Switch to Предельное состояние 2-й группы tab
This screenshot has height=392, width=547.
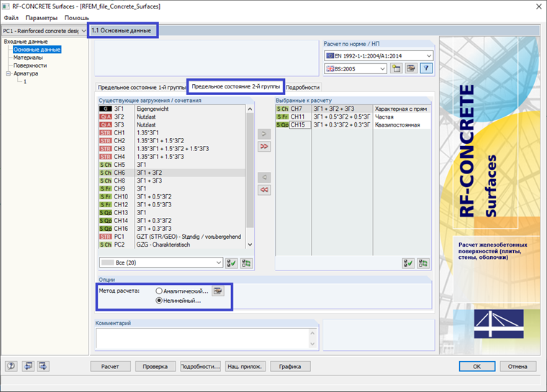click(x=236, y=86)
